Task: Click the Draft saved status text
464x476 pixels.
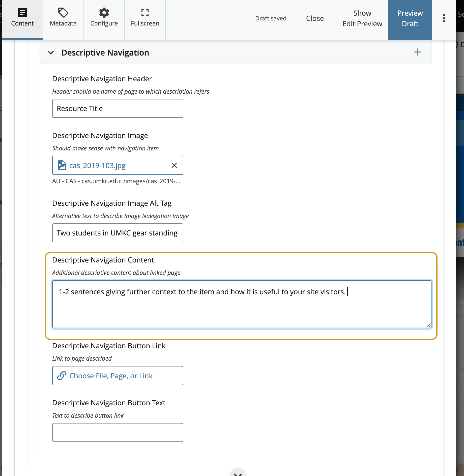Action: (x=271, y=18)
